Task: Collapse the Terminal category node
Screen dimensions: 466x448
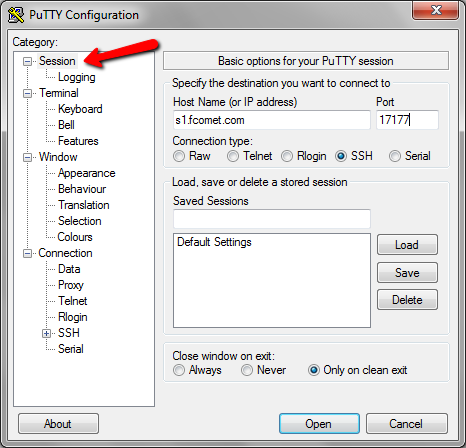Action: click(27, 93)
